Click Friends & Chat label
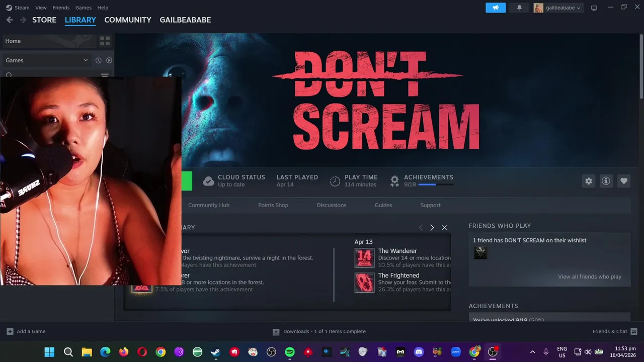Screen dimensions: 644x362 tap(610, 331)
